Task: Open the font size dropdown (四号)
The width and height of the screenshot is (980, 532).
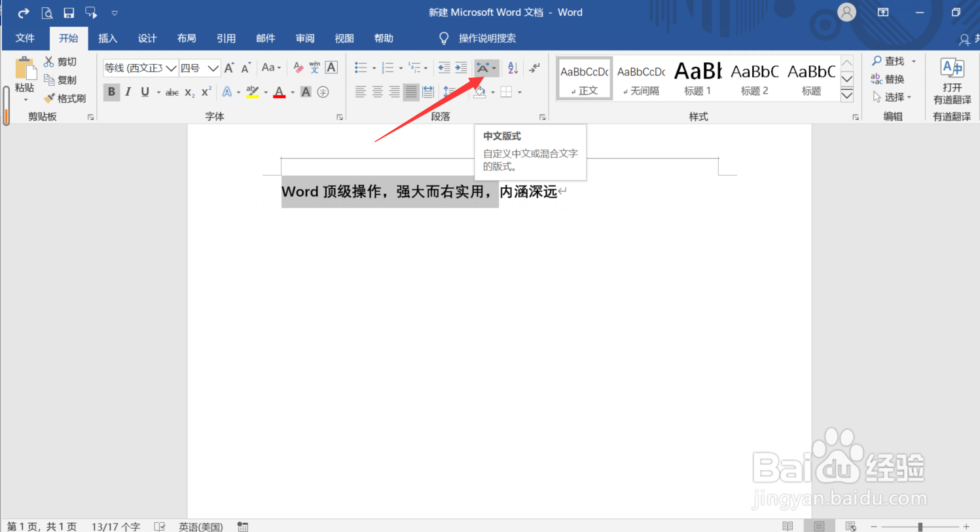Action: [213, 67]
